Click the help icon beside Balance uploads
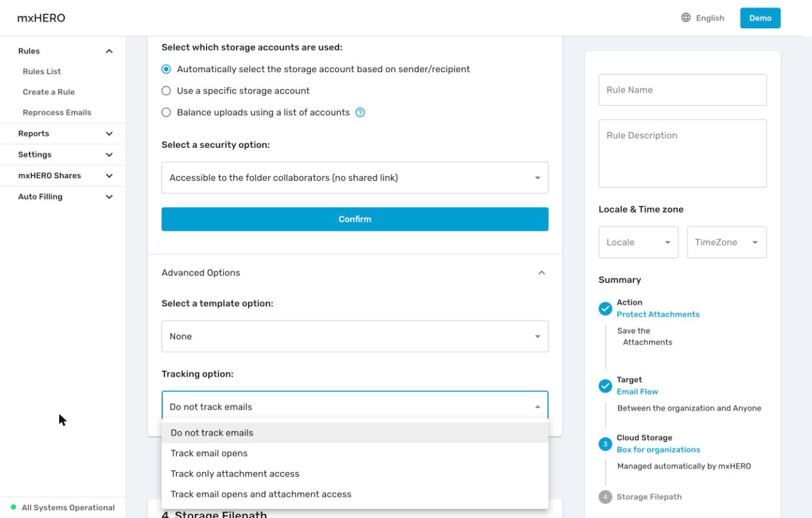 click(360, 112)
